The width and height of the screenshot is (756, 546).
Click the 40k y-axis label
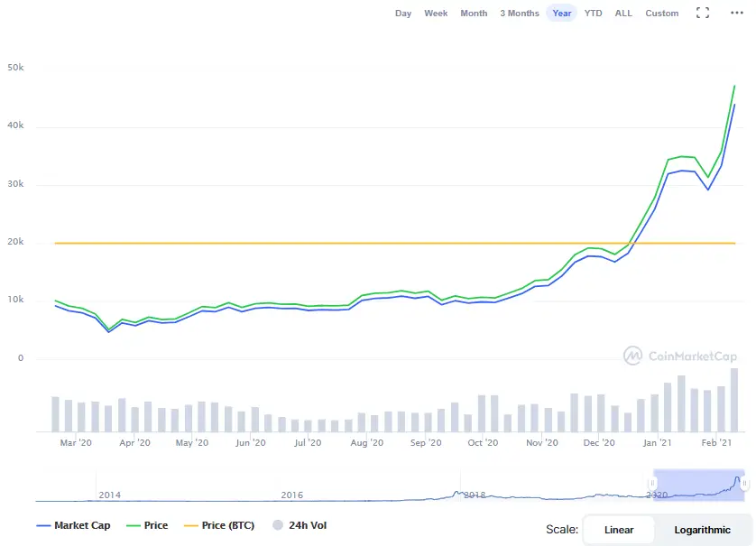(x=15, y=125)
